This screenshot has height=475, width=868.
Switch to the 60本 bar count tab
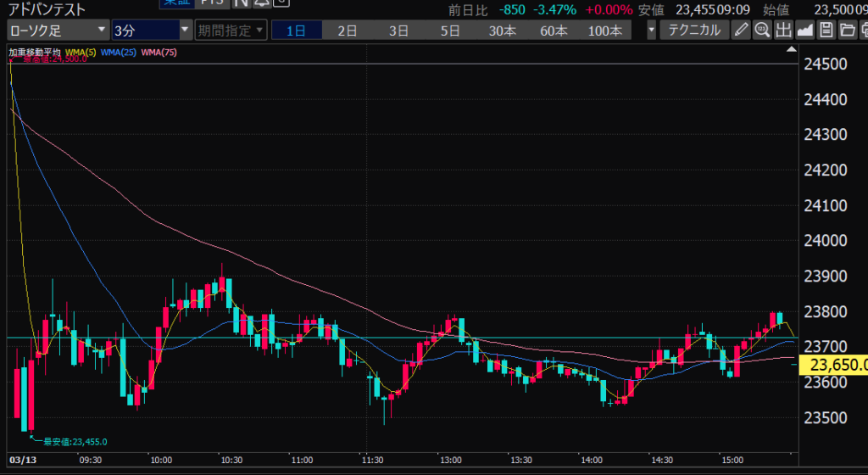point(554,31)
